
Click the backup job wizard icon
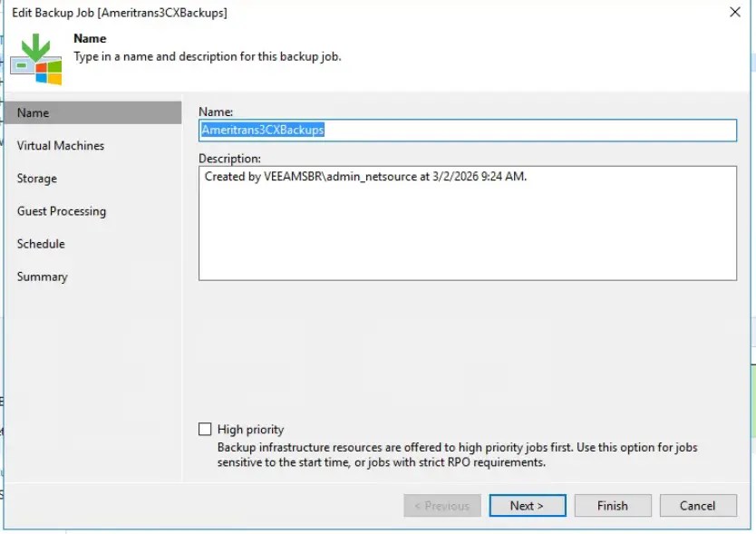click(x=36, y=59)
